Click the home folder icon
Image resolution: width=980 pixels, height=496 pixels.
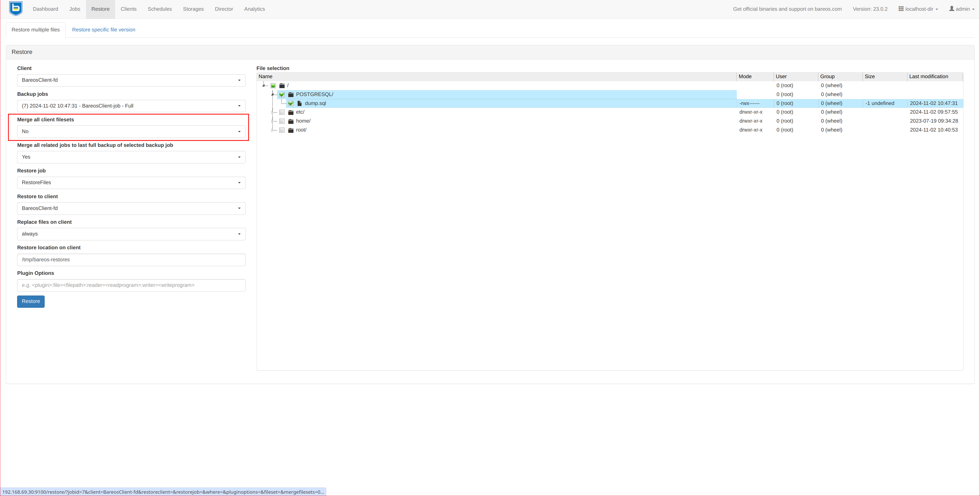(x=291, y=121)
